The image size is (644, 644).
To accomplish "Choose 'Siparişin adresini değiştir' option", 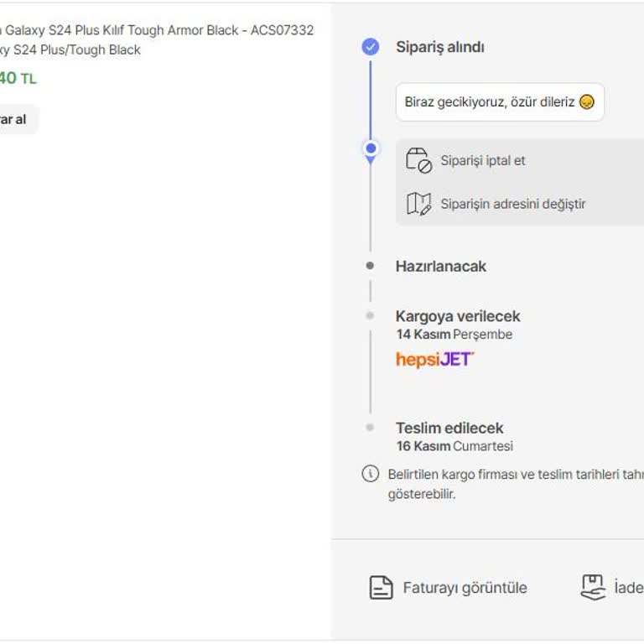I will tap(513, 204).
